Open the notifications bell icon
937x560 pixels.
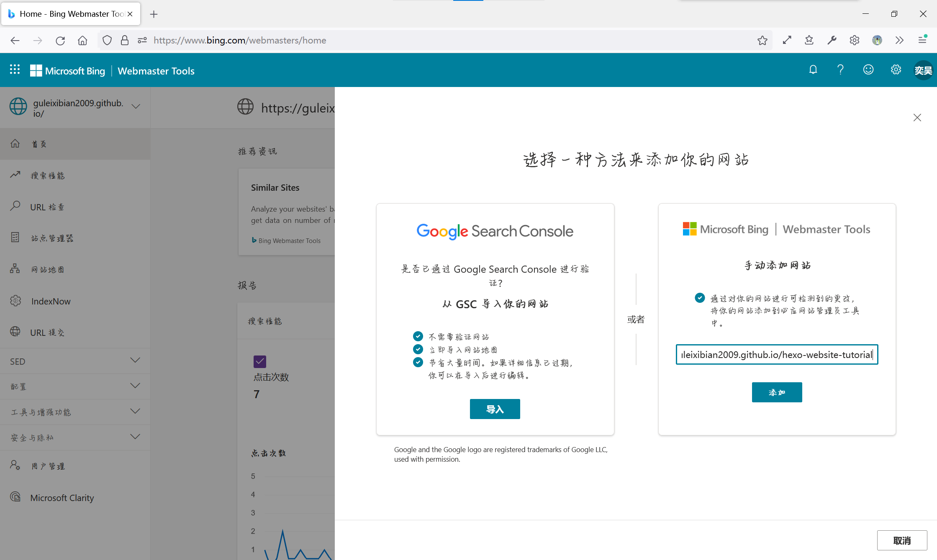(813, 70)
